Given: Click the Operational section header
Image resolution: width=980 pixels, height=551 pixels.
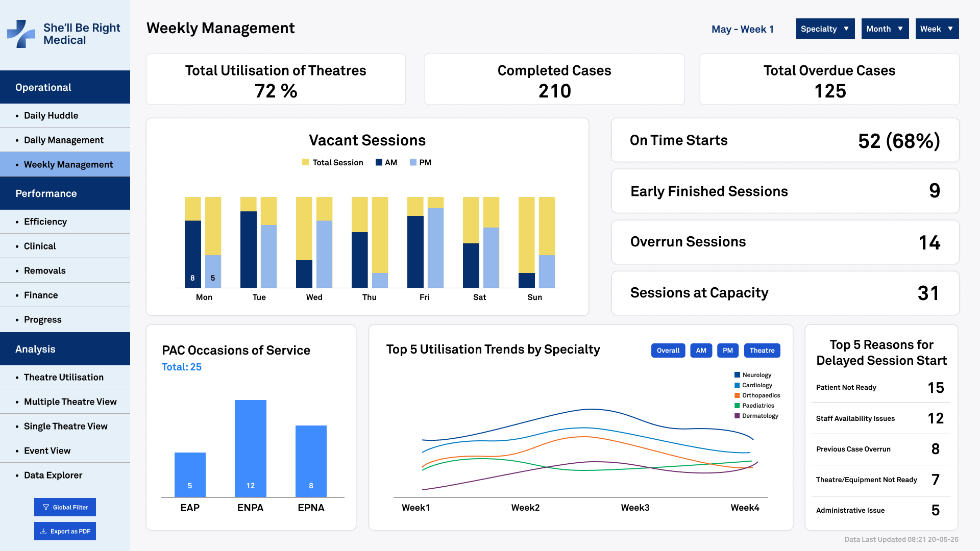Looking at the screenshot, I should coord(65,87).
